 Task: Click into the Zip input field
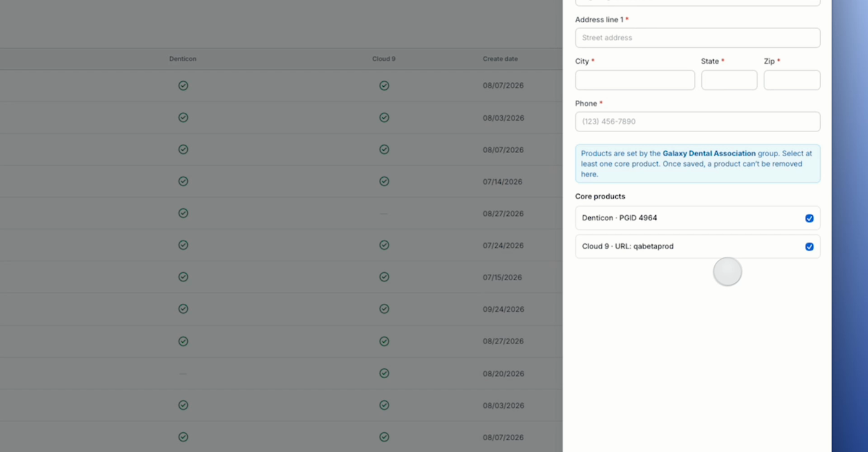pos(792,80)
